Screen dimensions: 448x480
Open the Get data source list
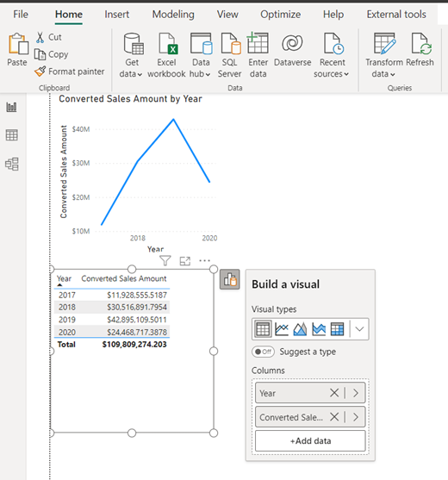click(132, 55)
